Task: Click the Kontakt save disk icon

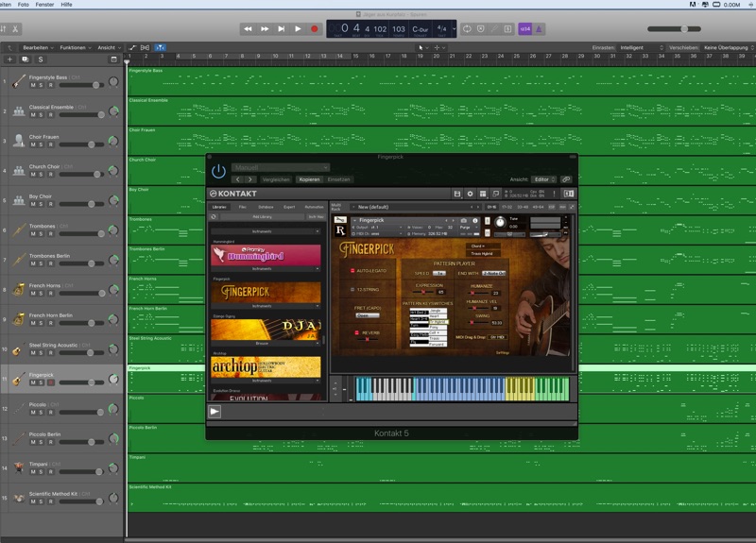Action: pos(457,194)
